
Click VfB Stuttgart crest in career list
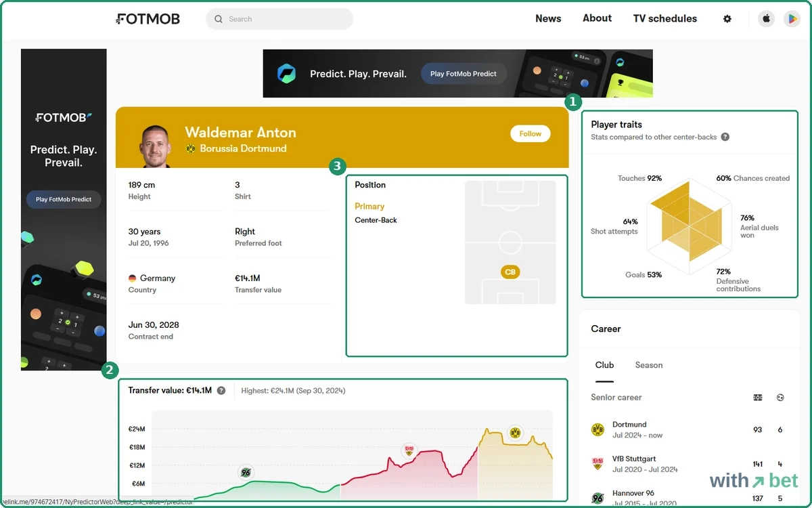(597, 464)
